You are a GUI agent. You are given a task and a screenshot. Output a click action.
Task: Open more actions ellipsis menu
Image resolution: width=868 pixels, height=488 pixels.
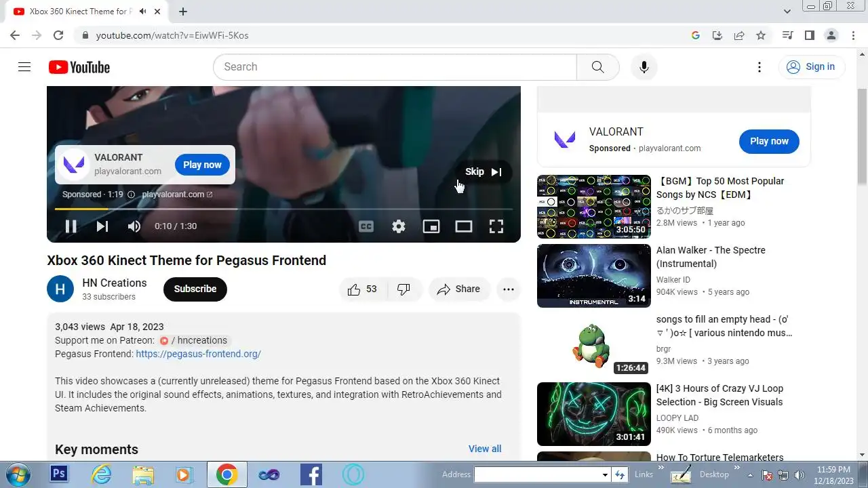508,289
